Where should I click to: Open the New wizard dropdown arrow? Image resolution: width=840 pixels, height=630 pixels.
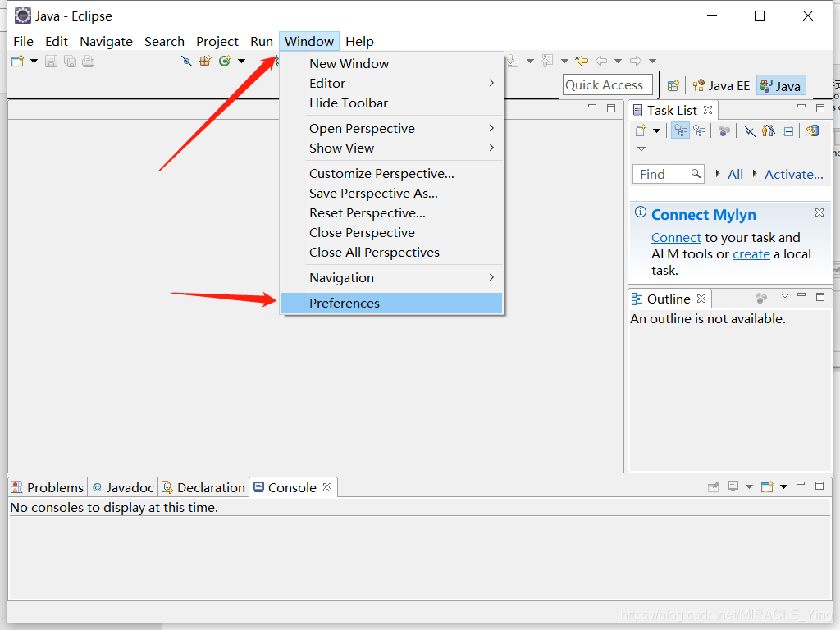click(x=34, y=61)
